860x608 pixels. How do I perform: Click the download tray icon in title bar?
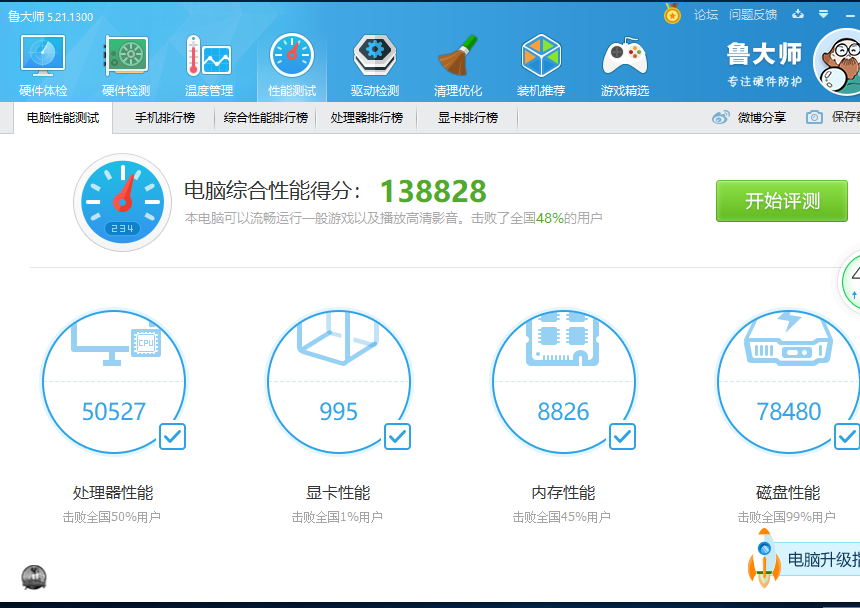tap(798, 14)
